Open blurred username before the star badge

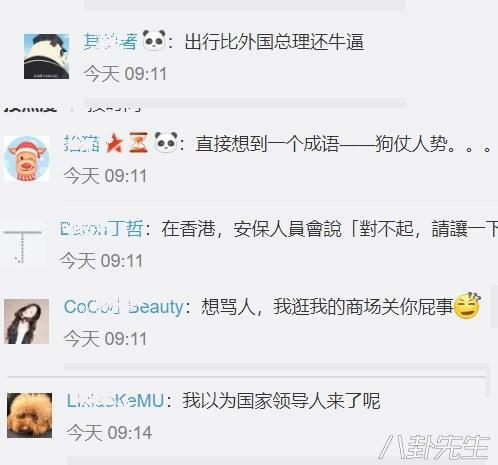point(82,143)
